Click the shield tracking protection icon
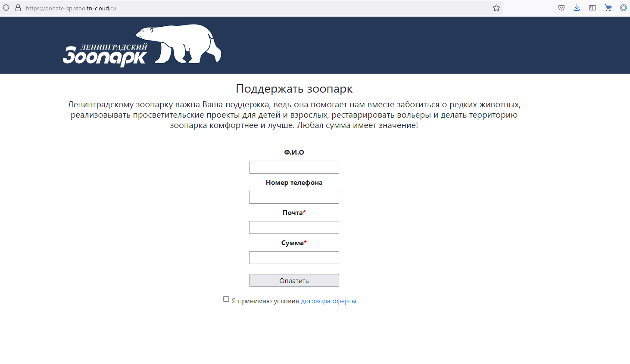 pos(6,8)
